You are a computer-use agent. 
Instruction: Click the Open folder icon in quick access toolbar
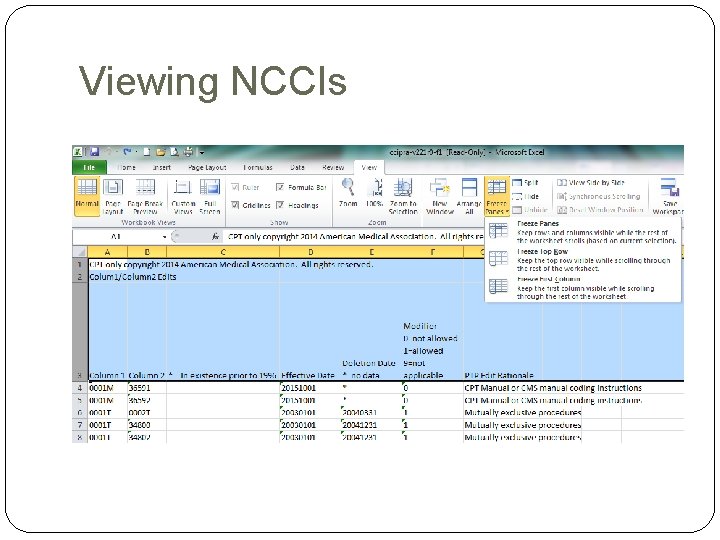pyautogui.click(x=160, y=152)
